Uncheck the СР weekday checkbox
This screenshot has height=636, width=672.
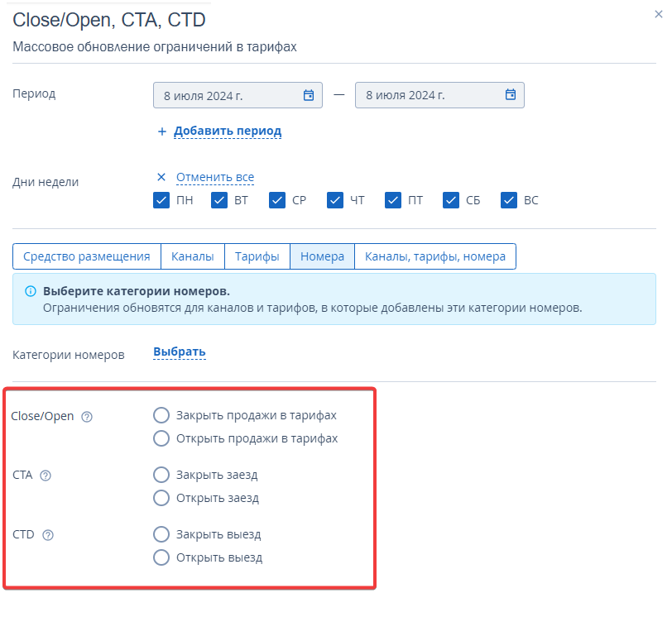coord(277,200)
